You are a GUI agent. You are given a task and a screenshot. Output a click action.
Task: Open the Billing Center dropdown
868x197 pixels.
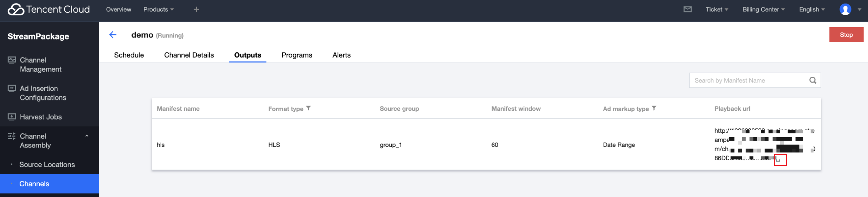763,9
